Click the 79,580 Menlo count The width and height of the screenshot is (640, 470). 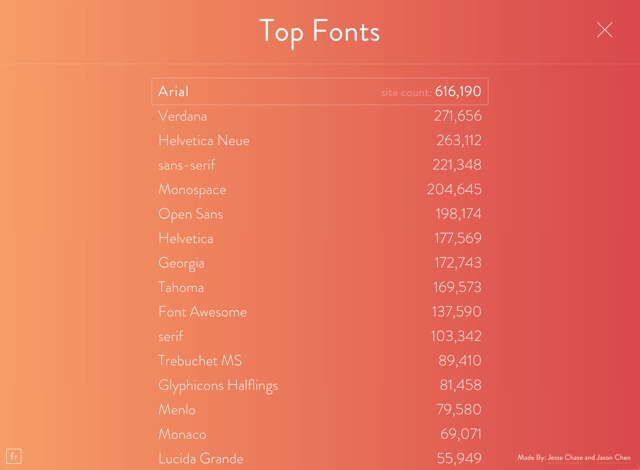click(x=459, y=410)
